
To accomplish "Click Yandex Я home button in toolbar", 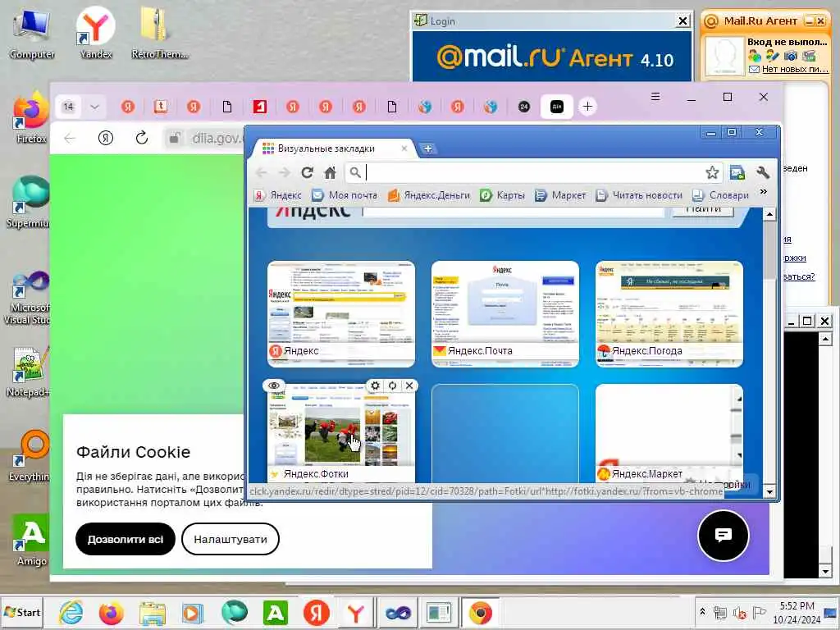I will (106, 138).
